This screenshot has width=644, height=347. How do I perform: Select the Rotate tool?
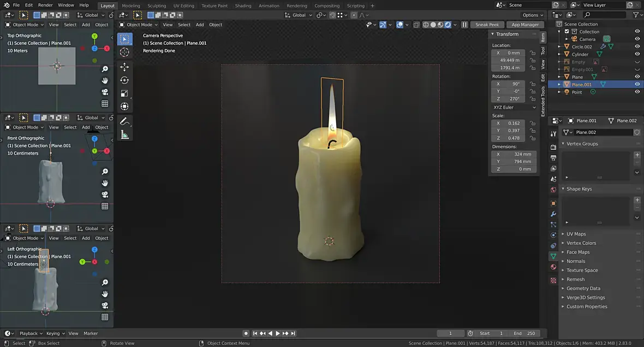(124, 80)
